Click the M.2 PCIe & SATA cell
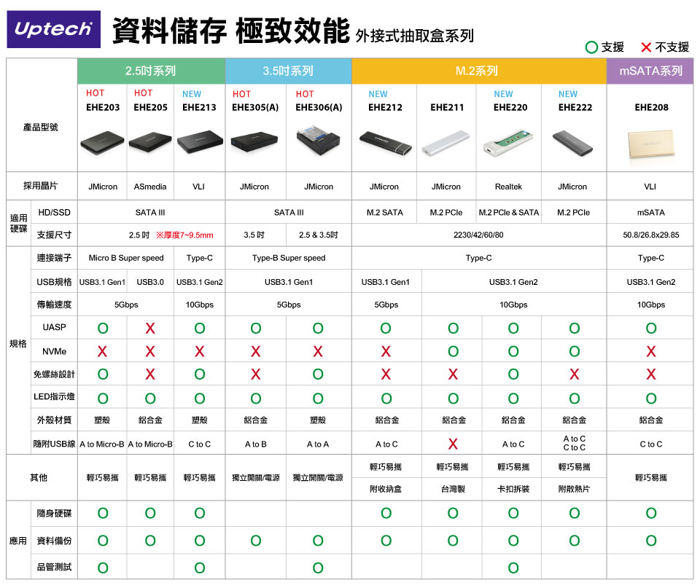This screenshot has width=700, height=588. pyautogui.click(x=508, y=213)
